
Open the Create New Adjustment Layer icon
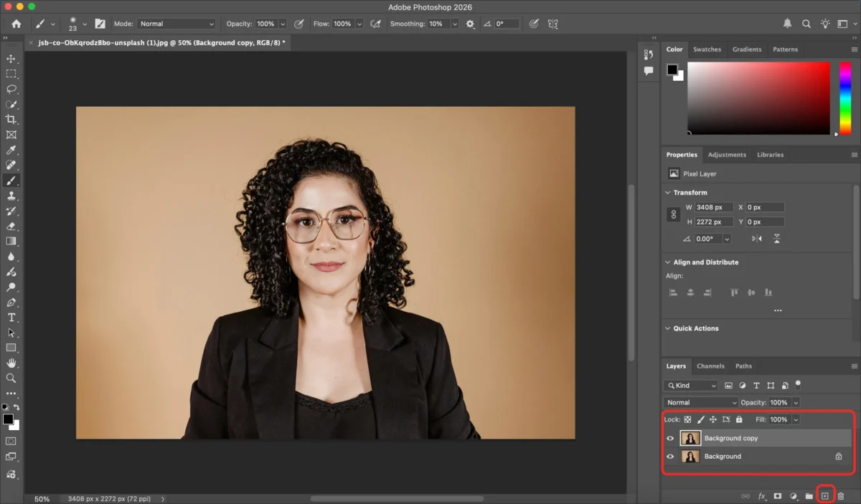tap(794, 495)
